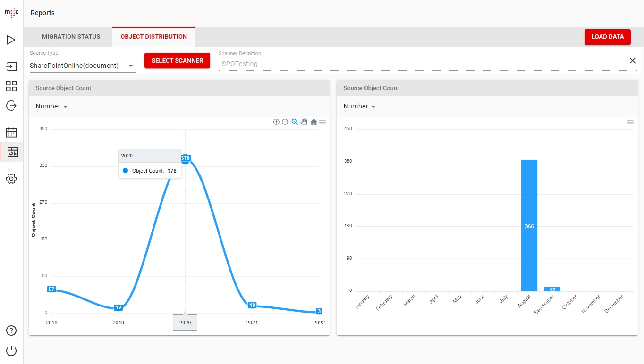
Task: Open the help question mark icon
Action: click(x=11, y=331)
